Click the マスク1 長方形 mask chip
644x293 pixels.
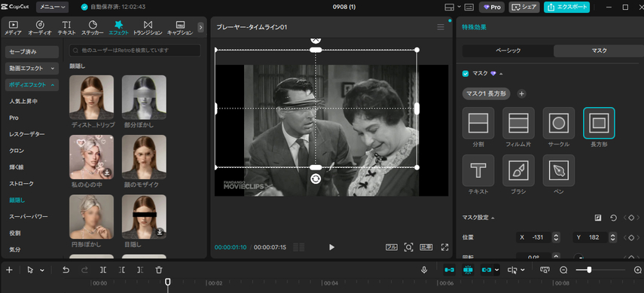pyautogui.click(x=487, y=93)
